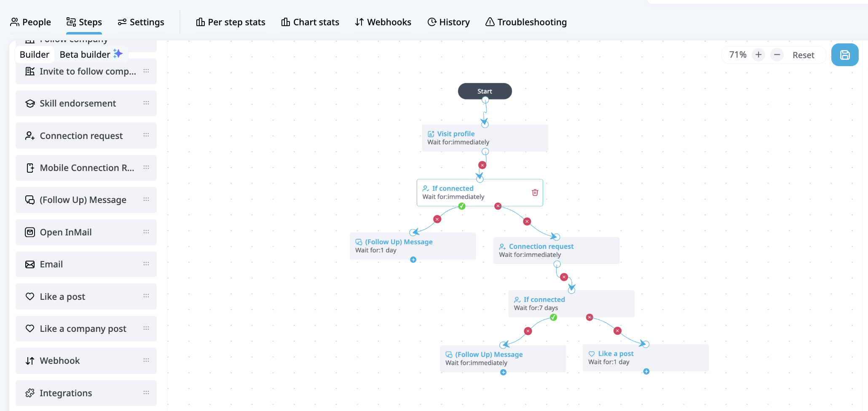Image resolution: width=868 pixels, height=411 pixels.
Task: Reset the canvas zoom level
Action: tap(803, 55)
